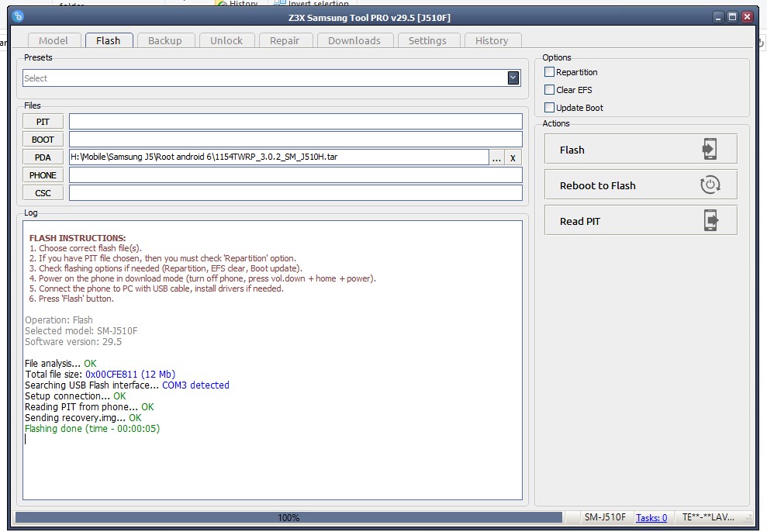Click the 'Flashing done (time - 00:00:05)' log line

click(x=92, y=429)
